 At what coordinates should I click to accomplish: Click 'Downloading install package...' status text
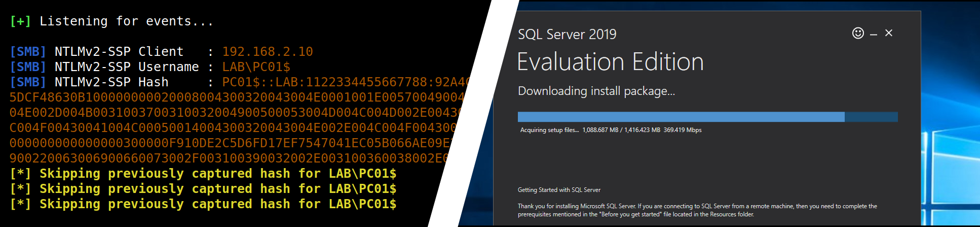596,91
